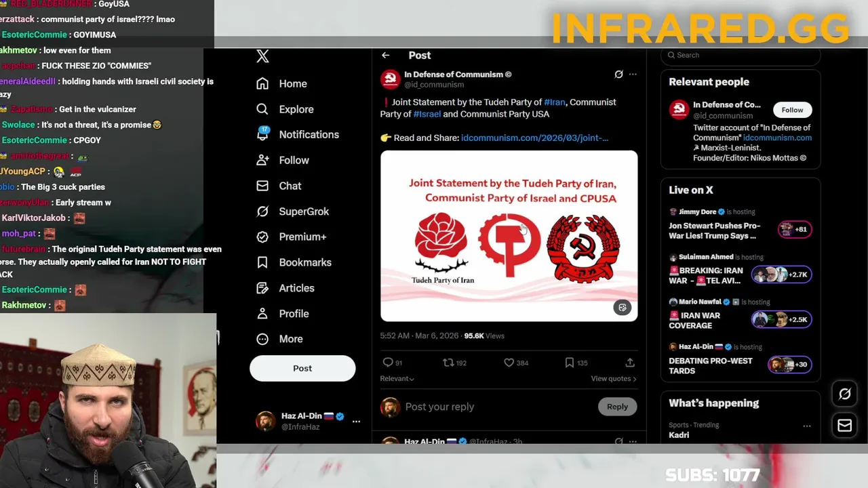Viewport: 868px width, 488px height.
Task: Open the three-dot menu on the post
Action: pos(633,75)
